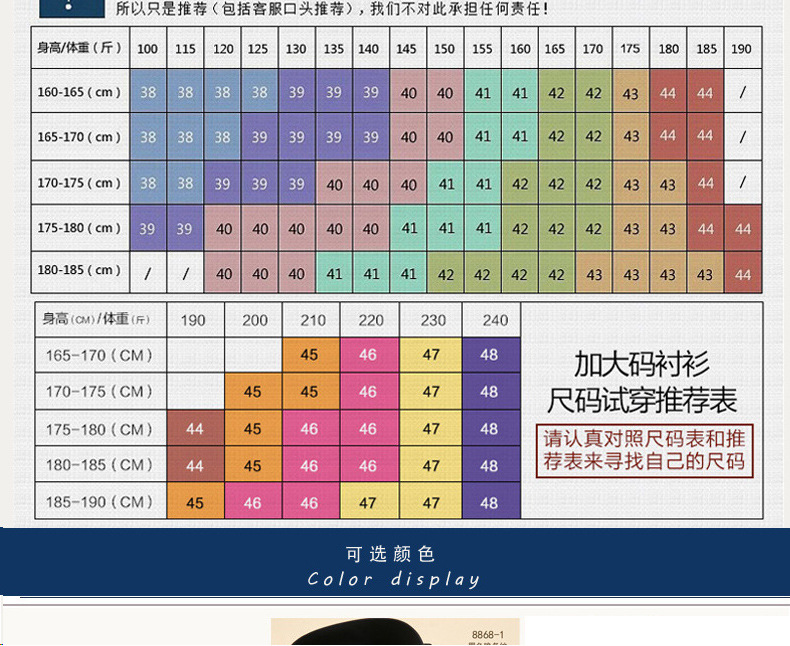Click the '/' cell for 180-185 cm at 100斤
Screen dimensions: 790x646
click(x=148, y=274)
